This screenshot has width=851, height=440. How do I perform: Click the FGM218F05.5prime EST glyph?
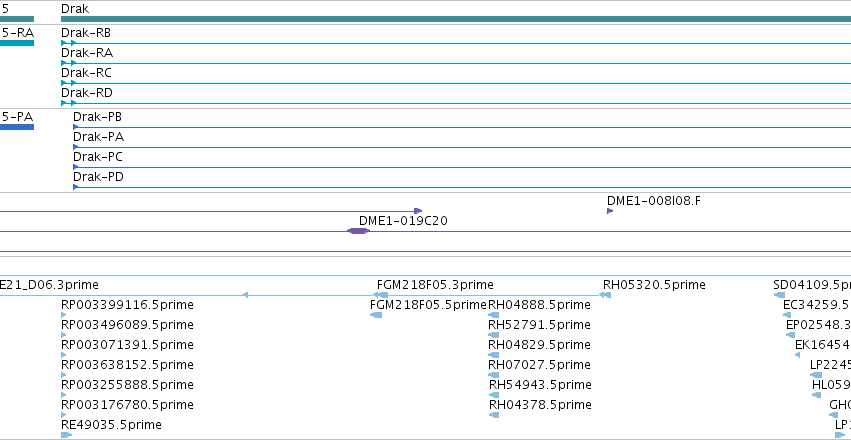[376, 315]
